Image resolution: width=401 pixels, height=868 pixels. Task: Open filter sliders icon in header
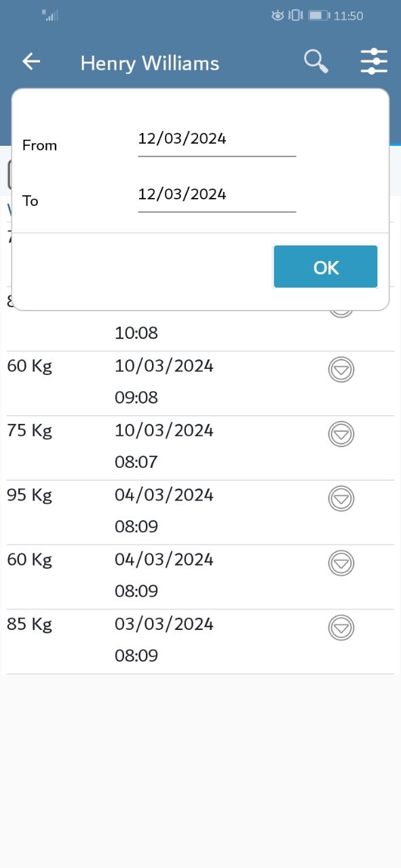pyautogui.click(x=374, y=62)
